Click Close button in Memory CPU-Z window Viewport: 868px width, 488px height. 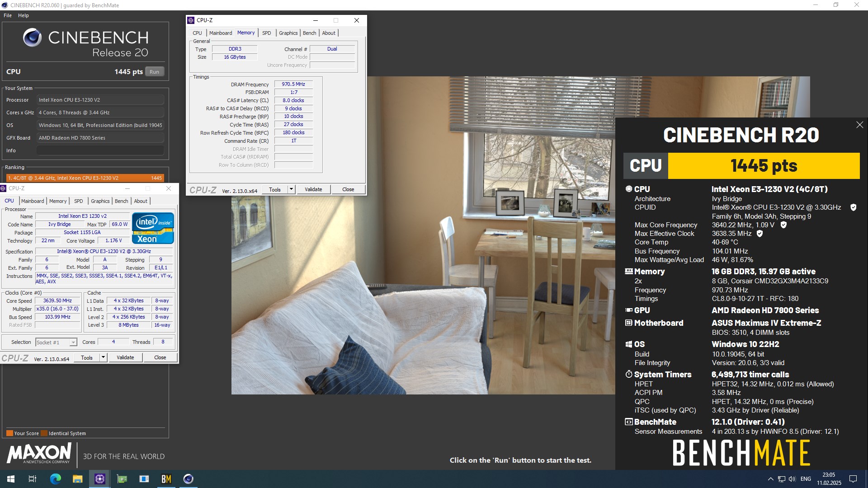tap(348, 190)
